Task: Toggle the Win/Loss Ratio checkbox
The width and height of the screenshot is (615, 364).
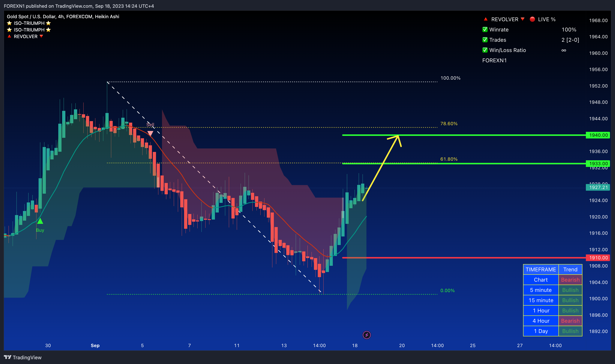Action: (x=485, y=50)
